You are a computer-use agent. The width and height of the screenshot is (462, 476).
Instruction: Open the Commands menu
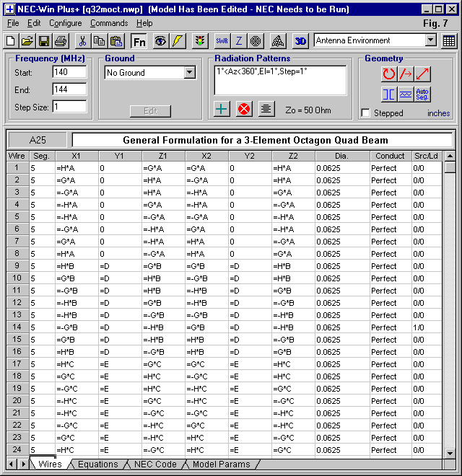(x=108, y=23)
